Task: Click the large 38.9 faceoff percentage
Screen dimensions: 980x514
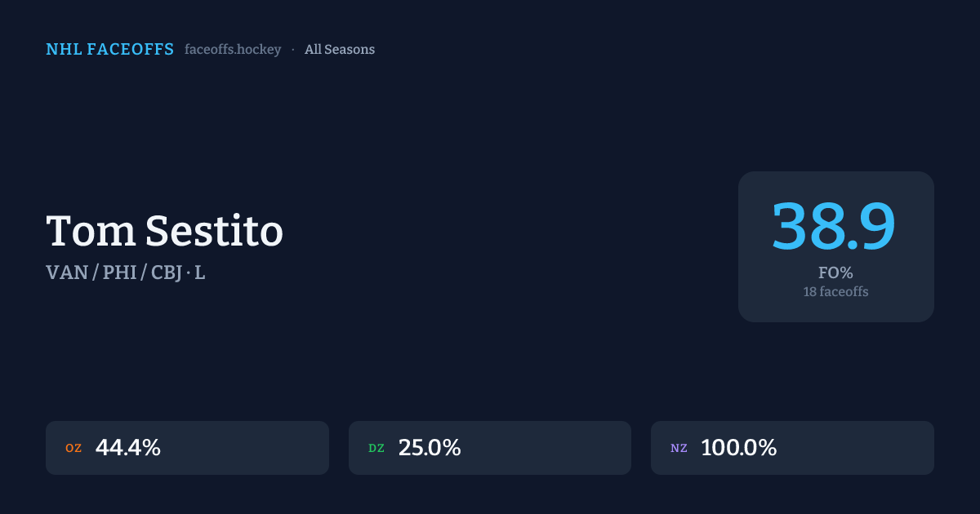Action: [x=835, y=226]
